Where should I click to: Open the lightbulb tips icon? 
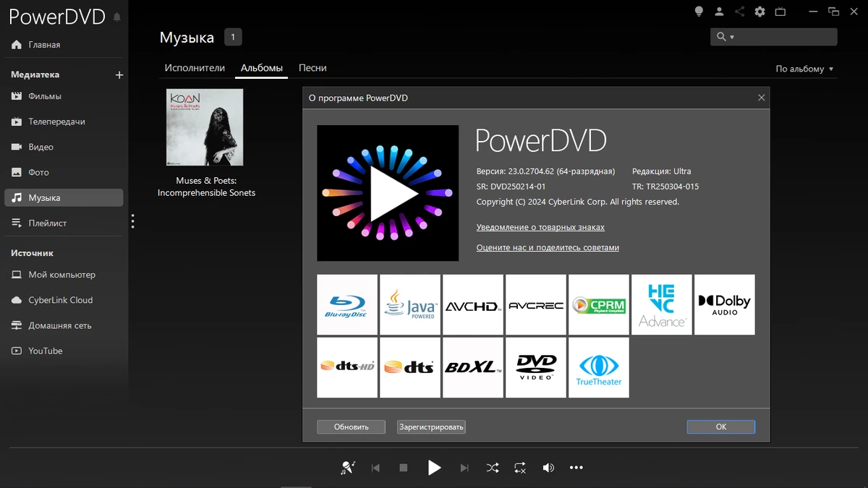tap(699, 12)
